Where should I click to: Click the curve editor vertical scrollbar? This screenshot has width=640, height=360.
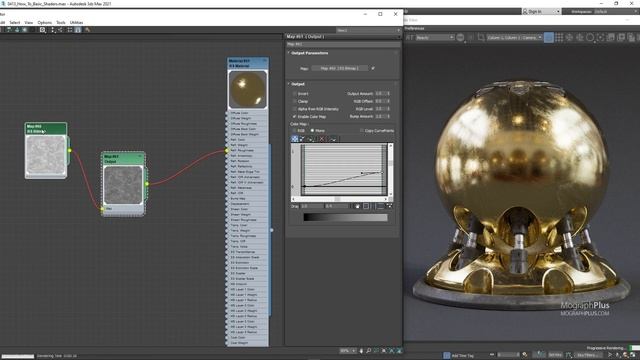point(391,169)
